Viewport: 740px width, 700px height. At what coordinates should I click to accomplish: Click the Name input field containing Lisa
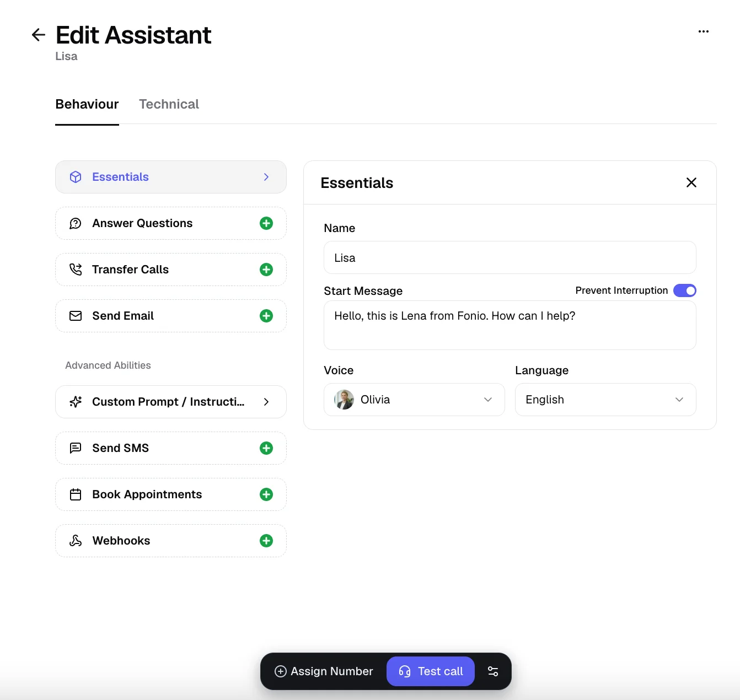[510, 257]
